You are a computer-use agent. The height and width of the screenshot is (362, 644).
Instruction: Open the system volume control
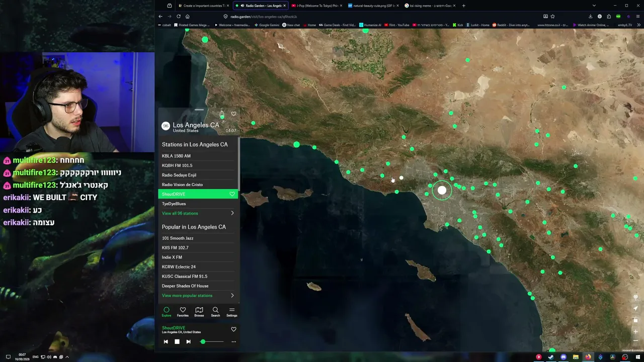(x=49, y=357)
